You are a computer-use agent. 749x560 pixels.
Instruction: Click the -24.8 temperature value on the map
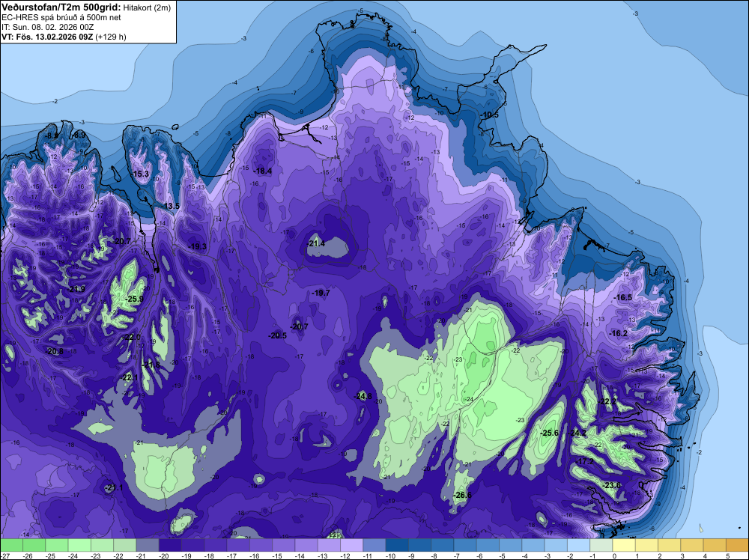(363, 396)
